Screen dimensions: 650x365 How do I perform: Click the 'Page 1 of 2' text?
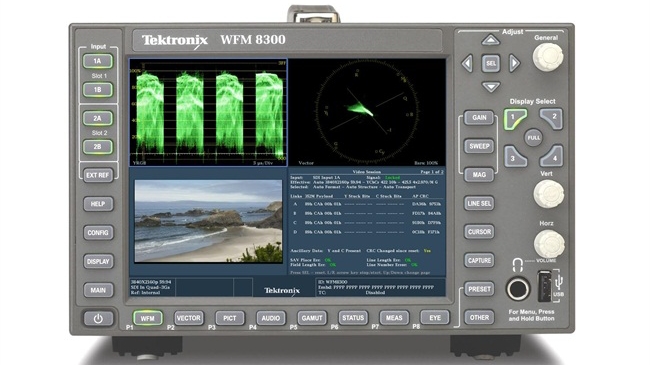pyautogui.click(x=432, y=172)
